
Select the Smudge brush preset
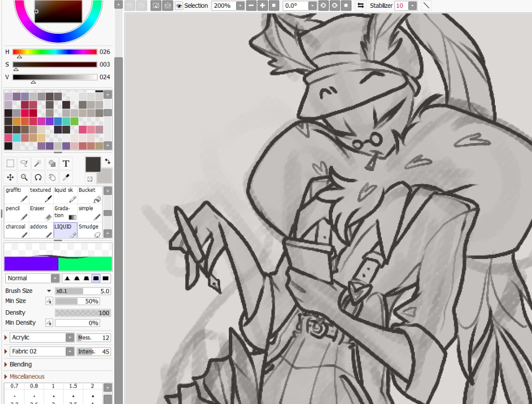point(89,231)
